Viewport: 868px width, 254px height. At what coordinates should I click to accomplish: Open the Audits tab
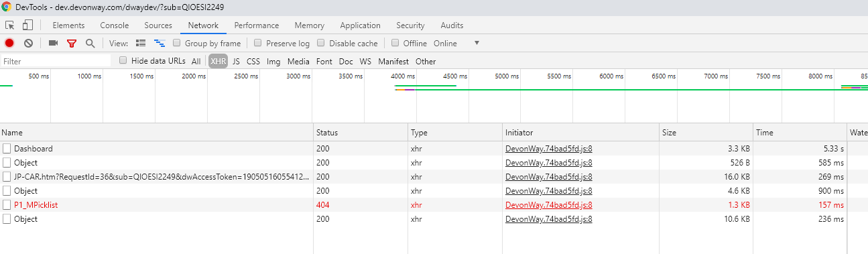pyautogui.click(x=452, y=25)
